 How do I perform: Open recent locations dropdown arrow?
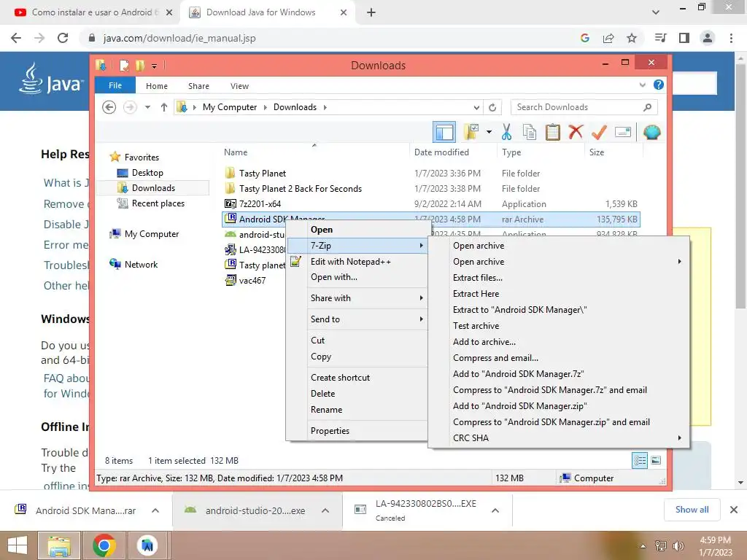pos(147,107)
